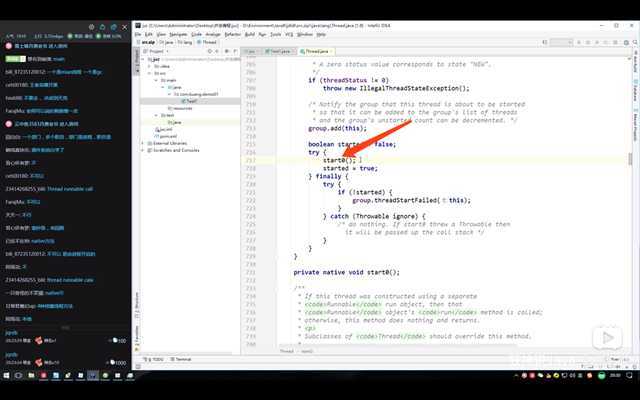Open the Edit menu
The width and height of the screenshot is (640, 400).
[149, 35]
